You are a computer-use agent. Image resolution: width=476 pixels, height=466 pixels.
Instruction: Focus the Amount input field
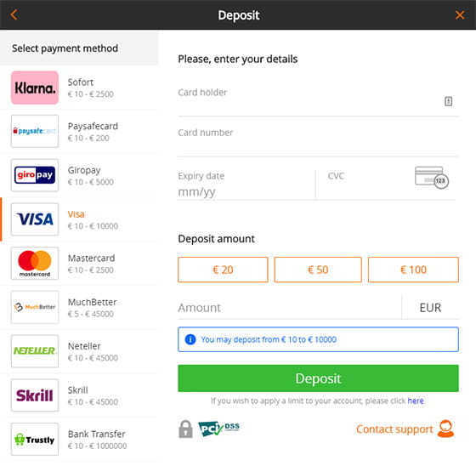point(289,308)
